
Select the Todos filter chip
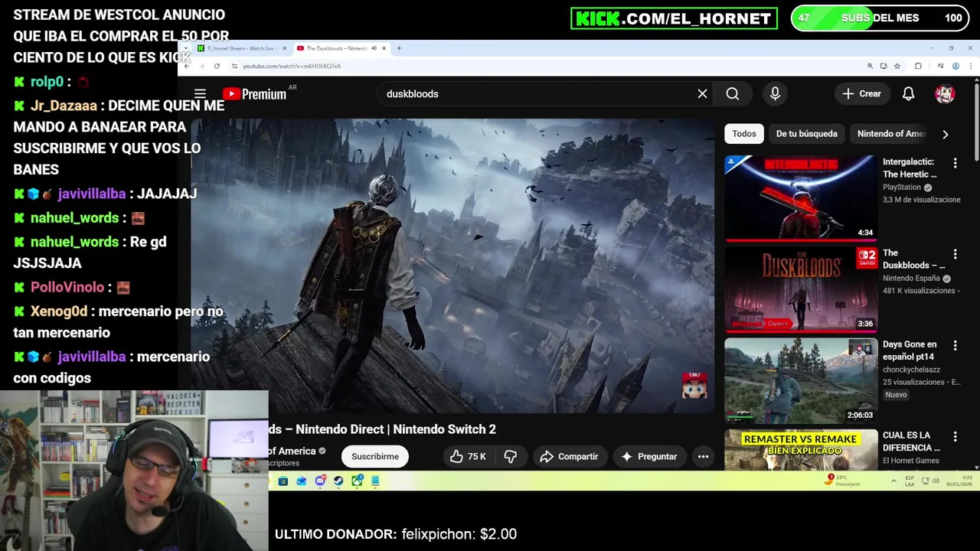(743, 133)
